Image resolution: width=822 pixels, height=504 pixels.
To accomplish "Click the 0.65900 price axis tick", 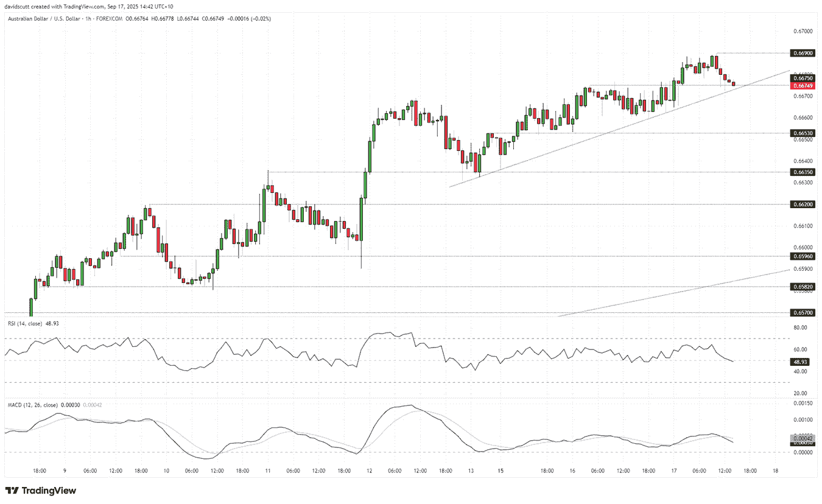I will (803, 269).
